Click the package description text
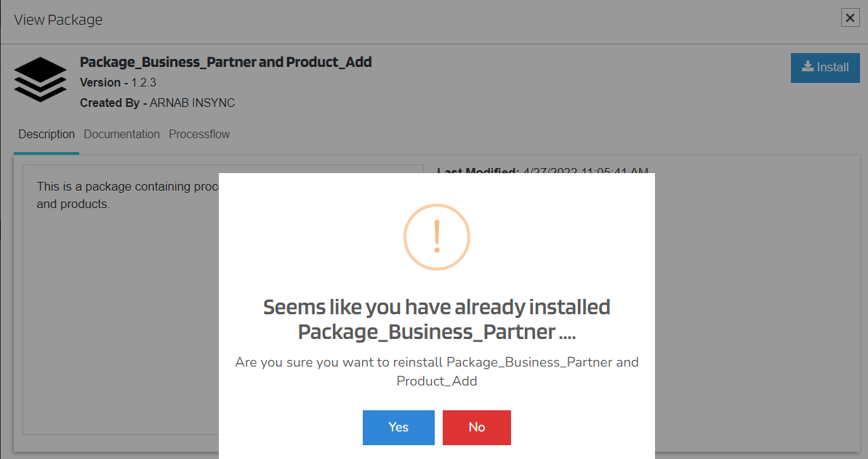This screenshot has height=459, width=868. [124, 195]
